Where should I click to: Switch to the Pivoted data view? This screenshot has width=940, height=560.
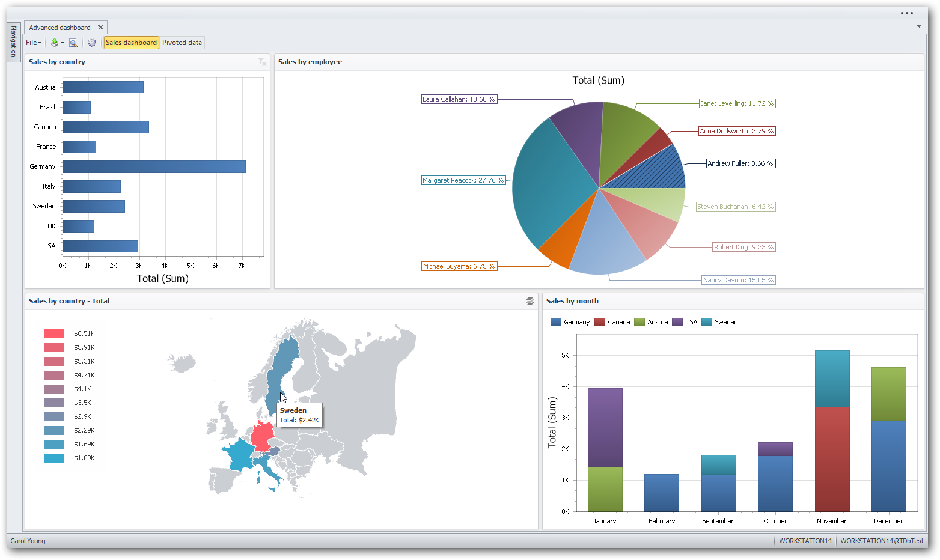(182, 43)
